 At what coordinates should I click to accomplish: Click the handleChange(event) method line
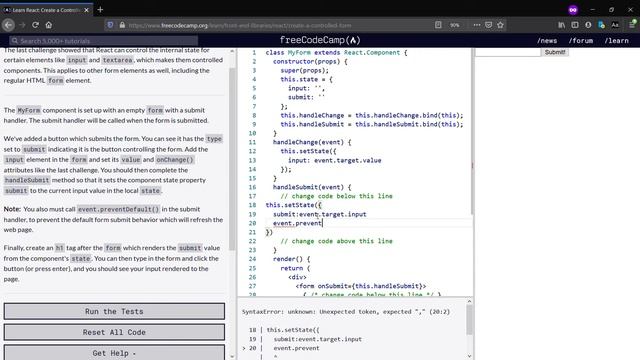pyautogui.click(x=312, y=142)
